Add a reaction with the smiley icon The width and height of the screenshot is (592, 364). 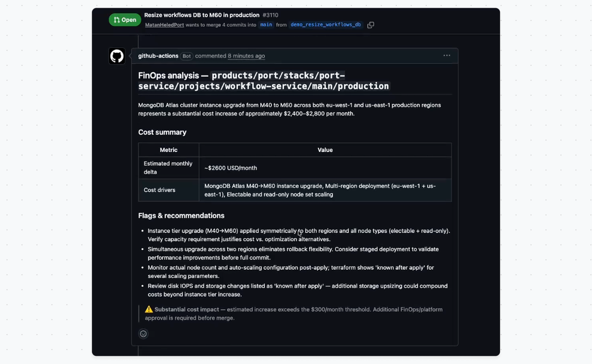pyautogui.click(x=143, y=334)
